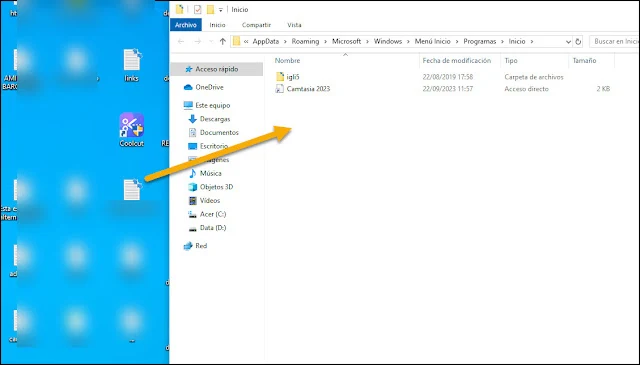Screen dimensions: 640x365
Task: Click the Acer (C:) drive icon
Action: point(192,214)
